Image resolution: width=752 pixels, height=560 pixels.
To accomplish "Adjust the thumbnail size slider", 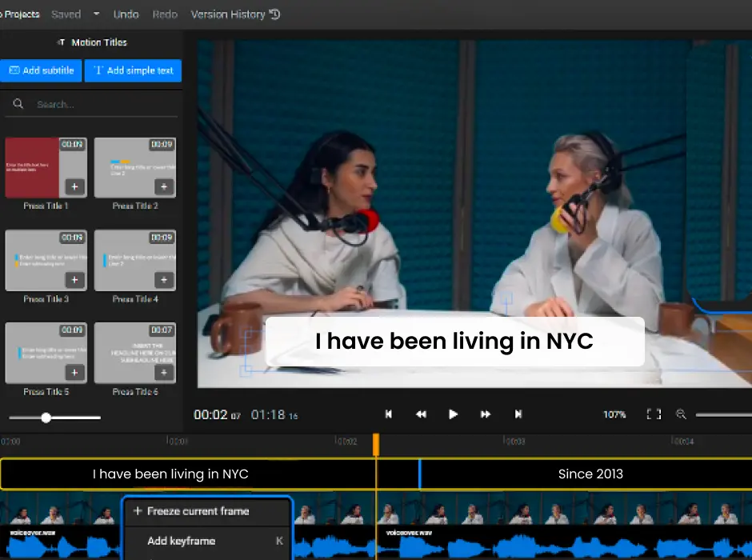I will pos(46,417).
